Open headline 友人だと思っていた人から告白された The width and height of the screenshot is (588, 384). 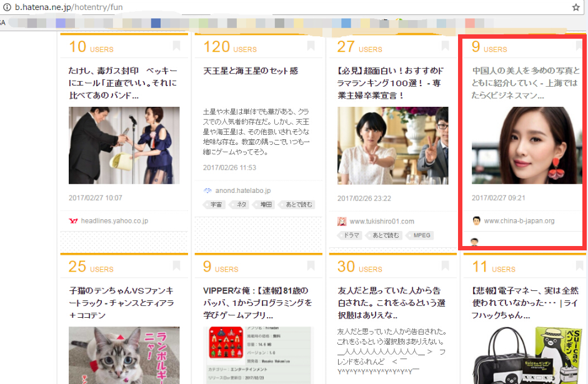(392, 303)
